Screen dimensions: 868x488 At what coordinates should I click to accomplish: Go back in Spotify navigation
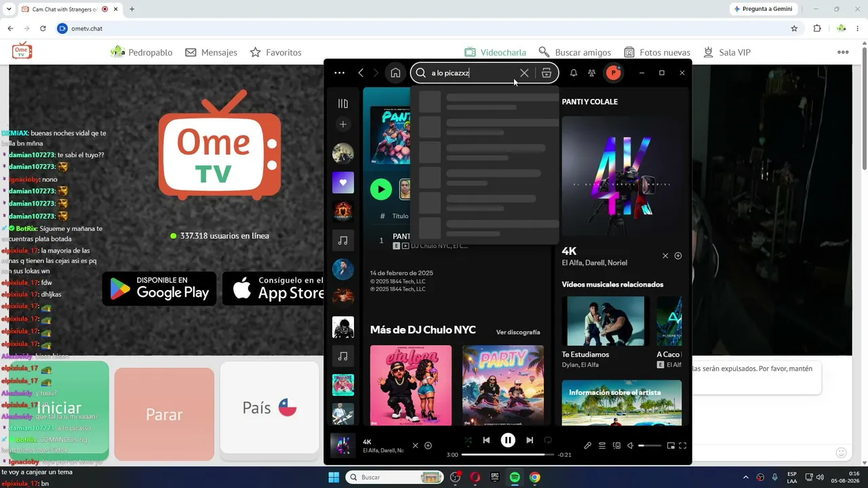click(x=361, y=73)
